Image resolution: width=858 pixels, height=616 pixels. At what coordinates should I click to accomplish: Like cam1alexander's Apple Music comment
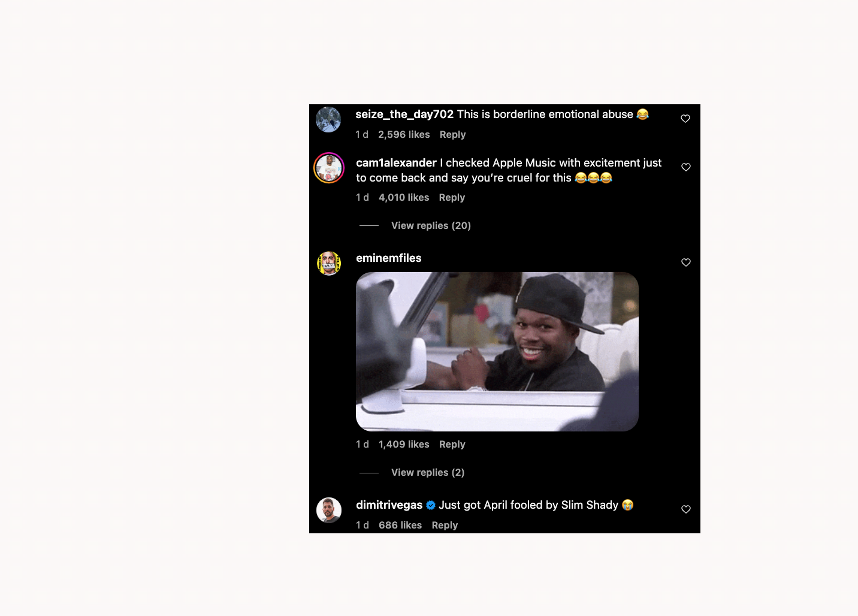coord(685,167)
